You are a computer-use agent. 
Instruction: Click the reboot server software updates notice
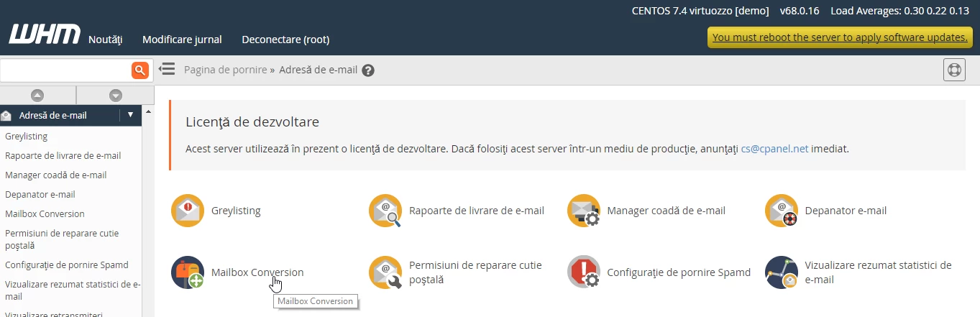[x=840, y=37]
